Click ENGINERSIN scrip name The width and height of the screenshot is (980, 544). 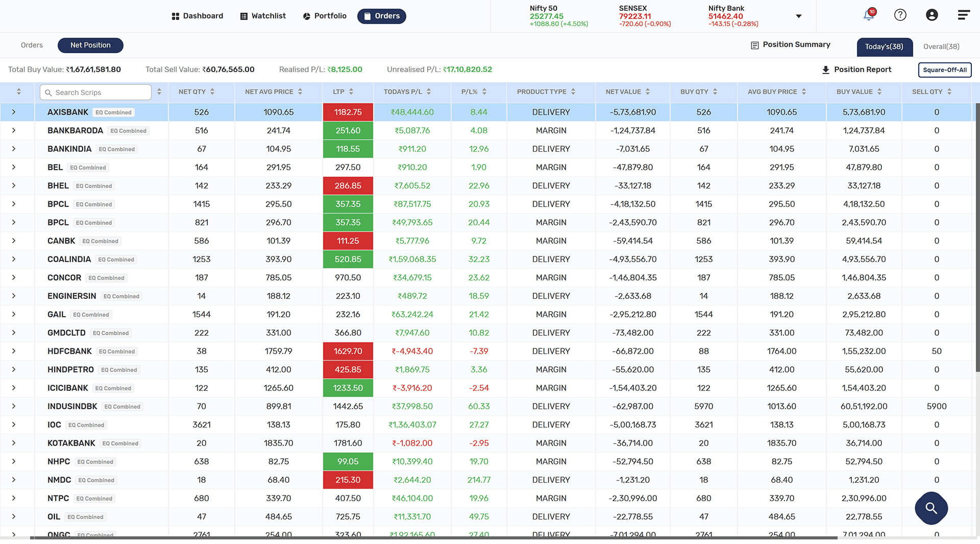71,296
